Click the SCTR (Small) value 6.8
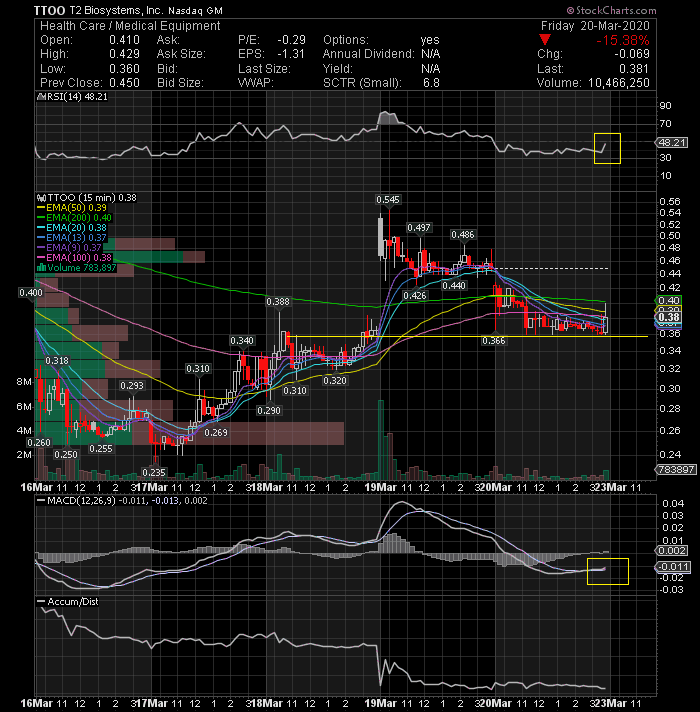The height and width of the screenshot is (712, 700). pos(431,83)
